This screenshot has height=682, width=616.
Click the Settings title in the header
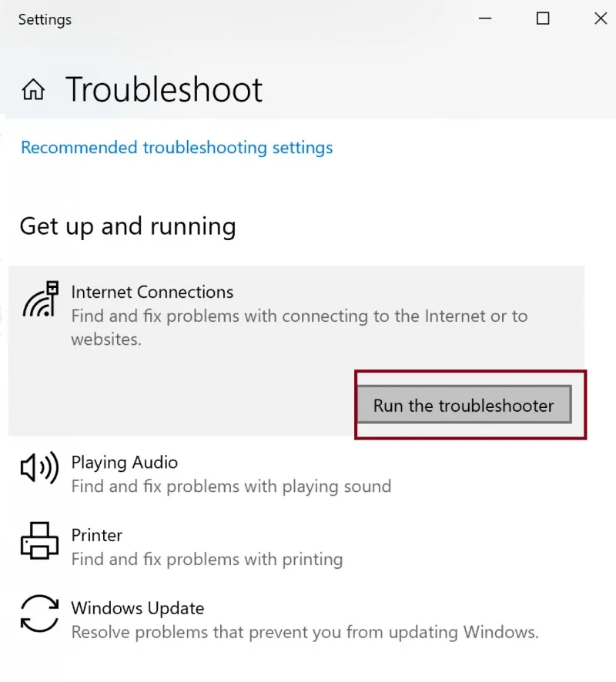tap(44, 19)
